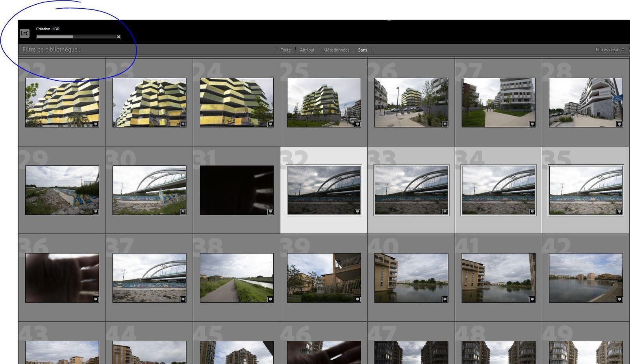
Task: Click the Filtre de bibliothèque label
Action: pos(51,50)
